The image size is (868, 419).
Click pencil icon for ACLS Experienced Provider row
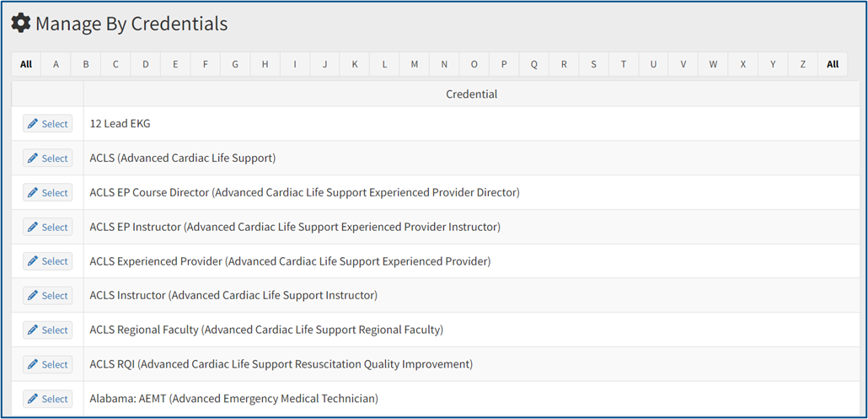33,261
